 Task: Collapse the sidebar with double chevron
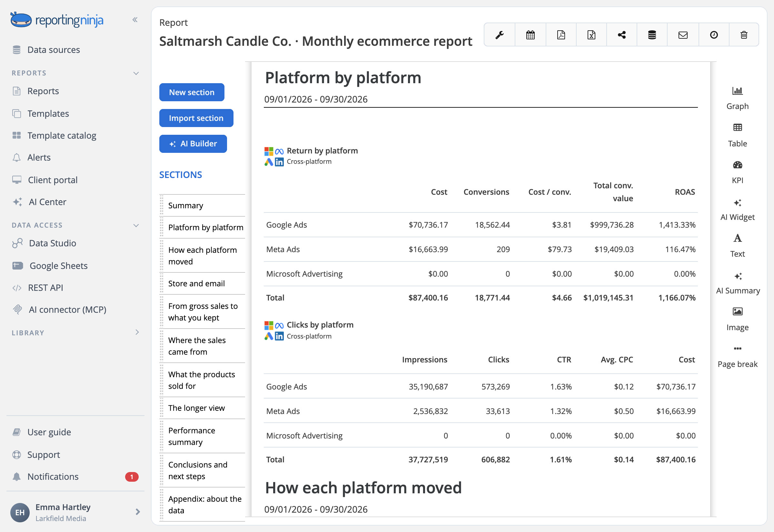[x=135, y=20]
